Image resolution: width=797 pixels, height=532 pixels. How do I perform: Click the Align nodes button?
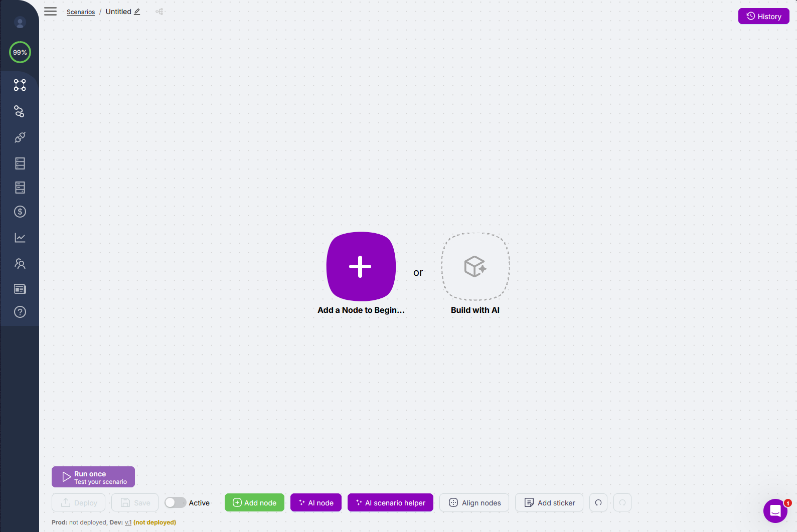pyautogui.click(x=474, y=502)
